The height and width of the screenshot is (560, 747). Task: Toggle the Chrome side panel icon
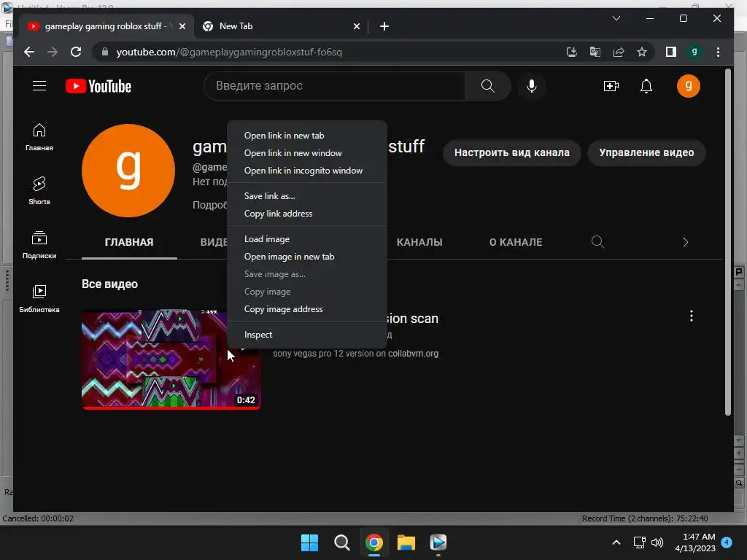(671, 52)
